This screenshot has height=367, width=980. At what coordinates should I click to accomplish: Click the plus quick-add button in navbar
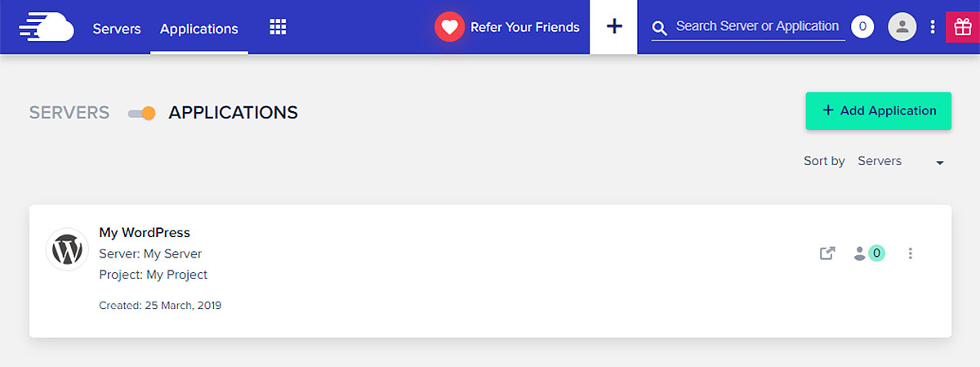tap(614, 27)
